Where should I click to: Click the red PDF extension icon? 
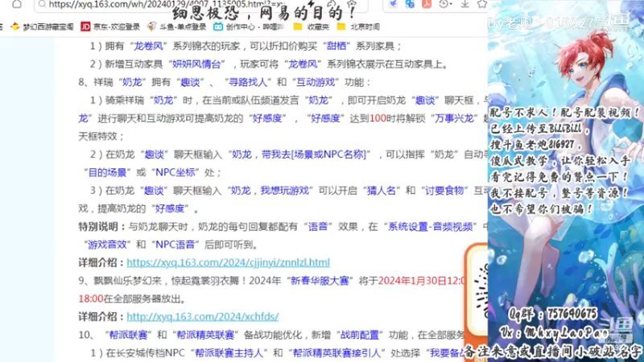427,4
